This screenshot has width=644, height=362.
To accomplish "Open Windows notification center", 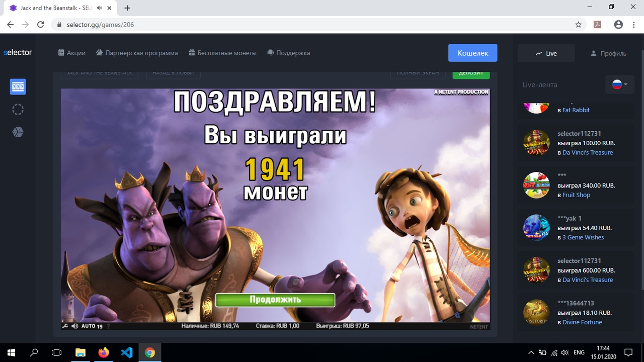I will click(628, 352).
